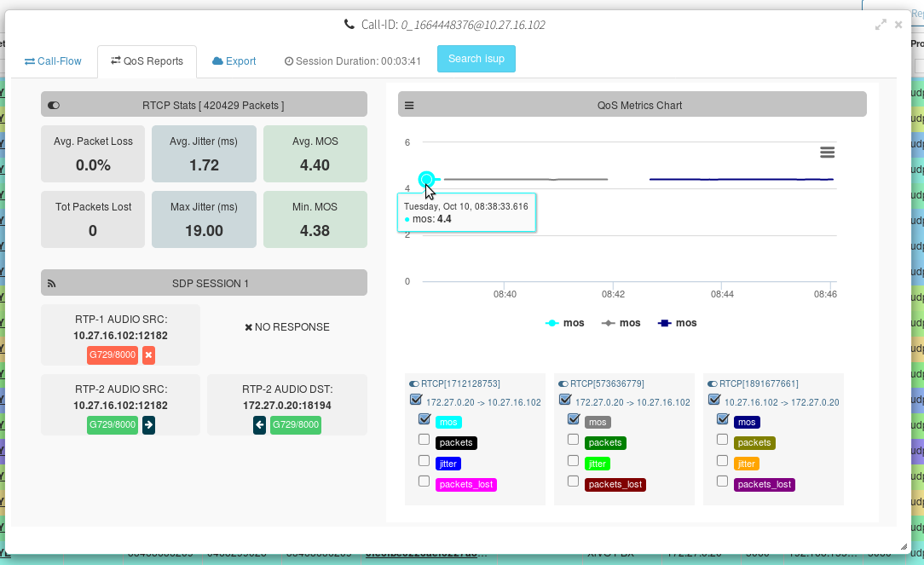This screenshot has height=565, width=924.
Task: Enable the purple packets_lost checkbox for RTCP[1891677661]
Action: 722,481
